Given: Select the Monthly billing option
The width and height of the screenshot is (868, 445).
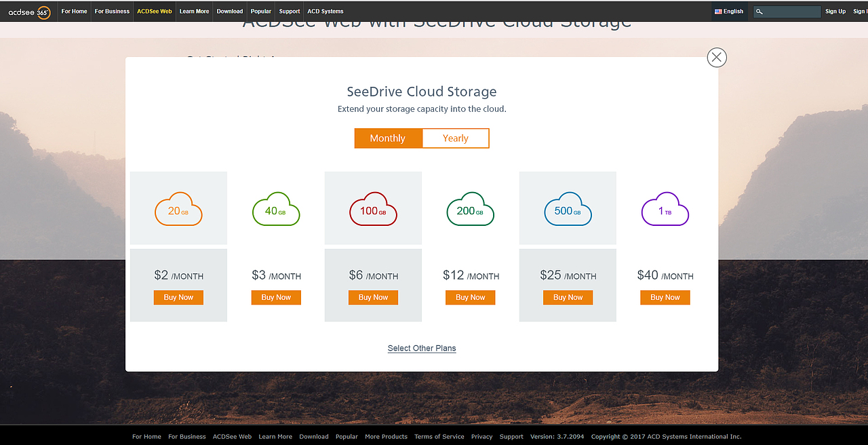Looking at the screenshot, I should [388, 138].
